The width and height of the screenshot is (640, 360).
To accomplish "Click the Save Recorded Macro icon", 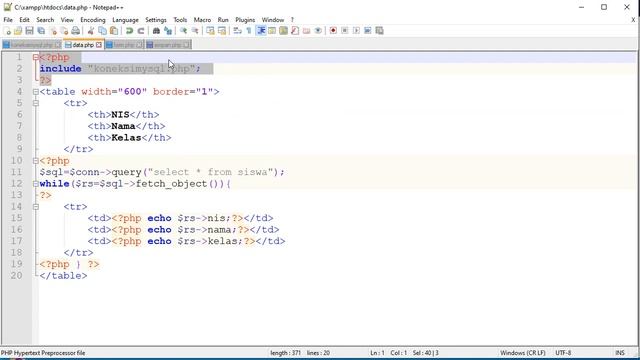I will (x=379, y=31).
